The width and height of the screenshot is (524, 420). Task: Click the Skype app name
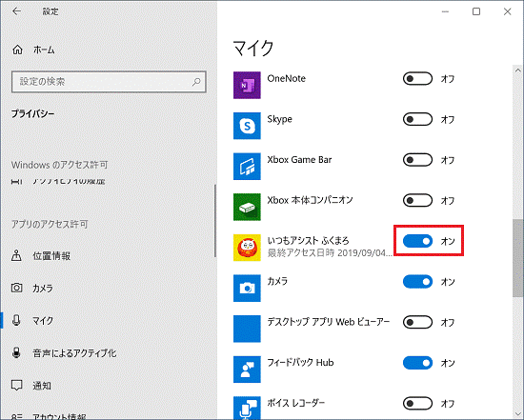[280, 119]
